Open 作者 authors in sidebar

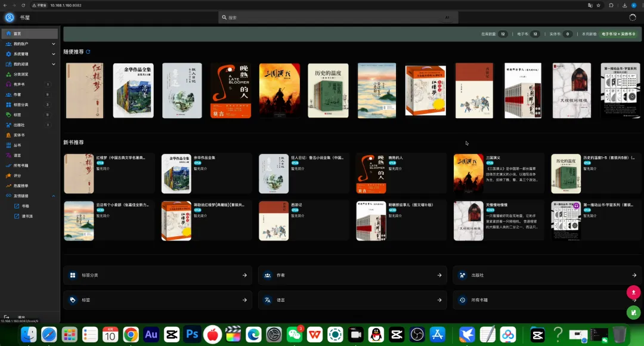[x=30, y=94]
